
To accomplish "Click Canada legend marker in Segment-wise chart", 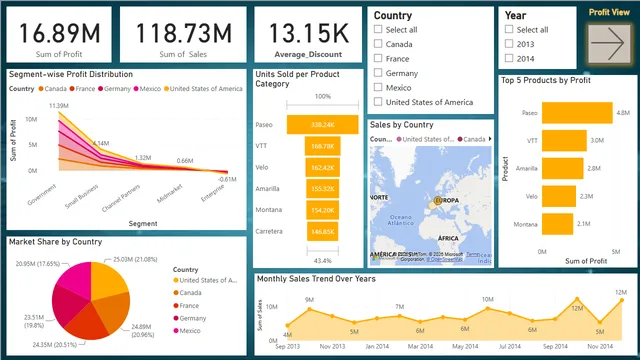I will (x=41, y=89).
